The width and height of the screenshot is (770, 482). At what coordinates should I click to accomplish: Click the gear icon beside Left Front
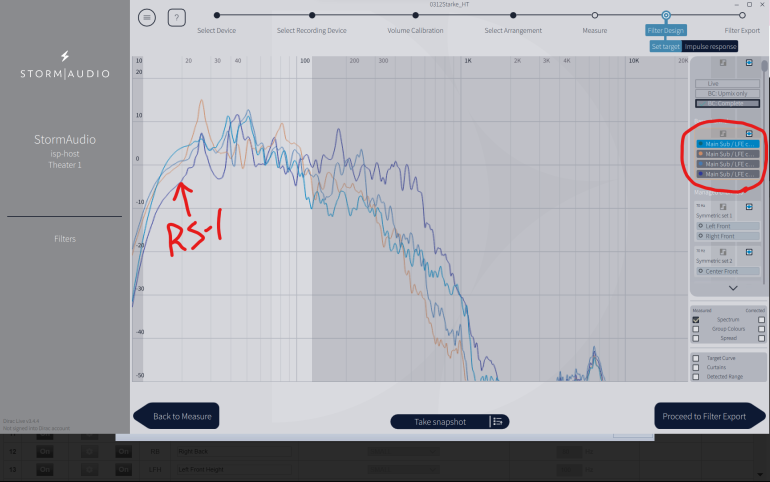point(701,226)
